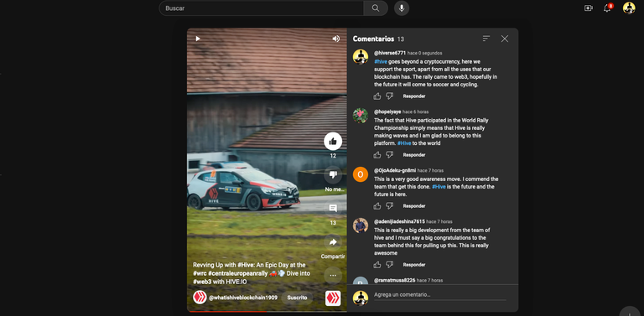Click the @hiverse6771 username link
Viewport: 644px width, 316px height.
pyautogui.click(x=390, y=53)
